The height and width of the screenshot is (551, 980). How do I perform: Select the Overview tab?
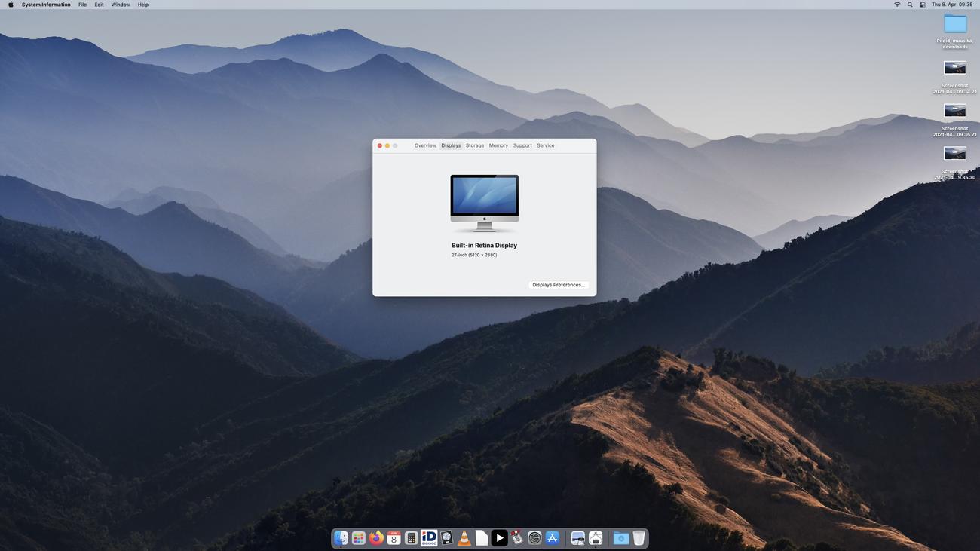[425, 145]
